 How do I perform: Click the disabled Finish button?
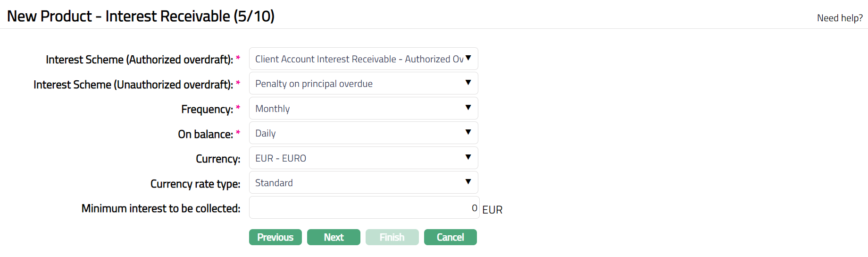tap(392, 237)
